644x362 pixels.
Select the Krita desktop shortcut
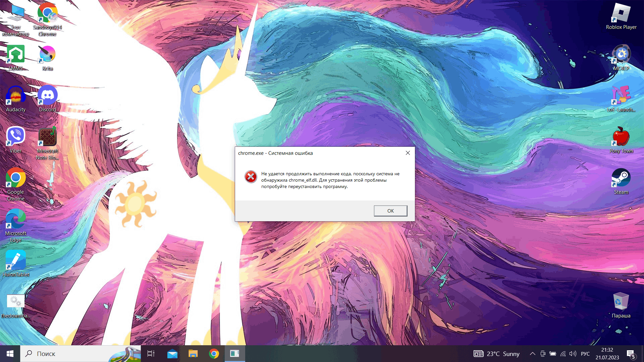click(47, 58)
